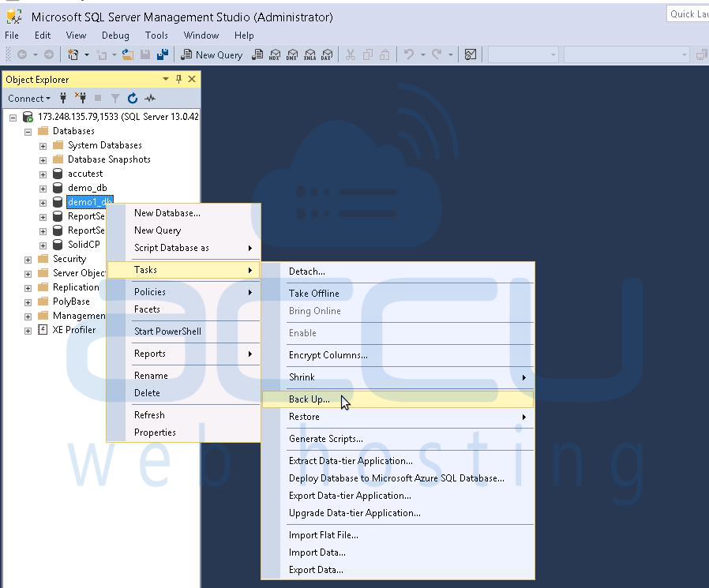Select Detach... in the Tasks submenu
This screenshot has height=588, width=709.
(x=398, y=272)
